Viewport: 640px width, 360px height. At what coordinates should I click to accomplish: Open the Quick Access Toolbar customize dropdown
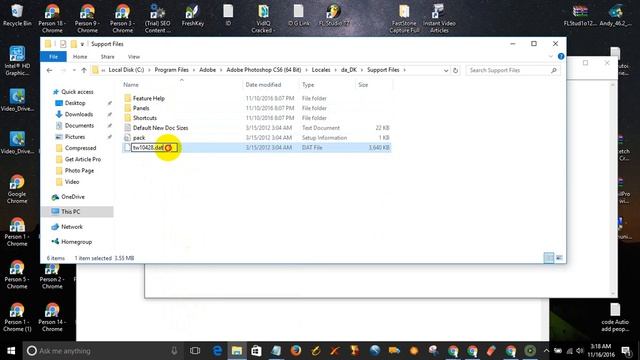[x=82, y=44]
